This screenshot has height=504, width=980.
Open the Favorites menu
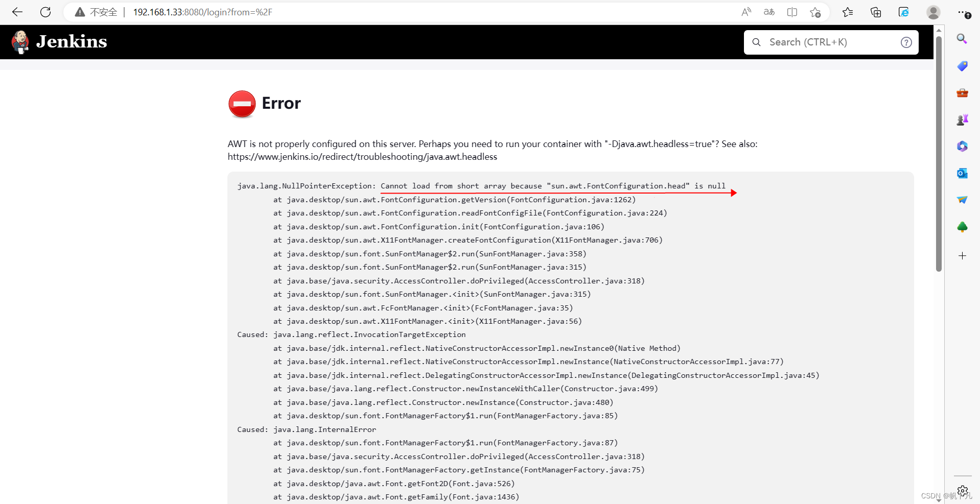pyautogui.click(x=848, y=12)
